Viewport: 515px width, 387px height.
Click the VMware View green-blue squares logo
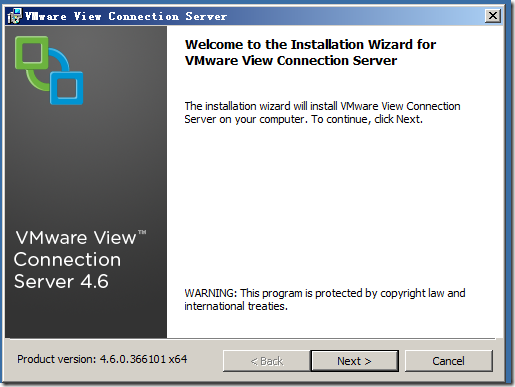pyautogui.click(x=49, y=70)
